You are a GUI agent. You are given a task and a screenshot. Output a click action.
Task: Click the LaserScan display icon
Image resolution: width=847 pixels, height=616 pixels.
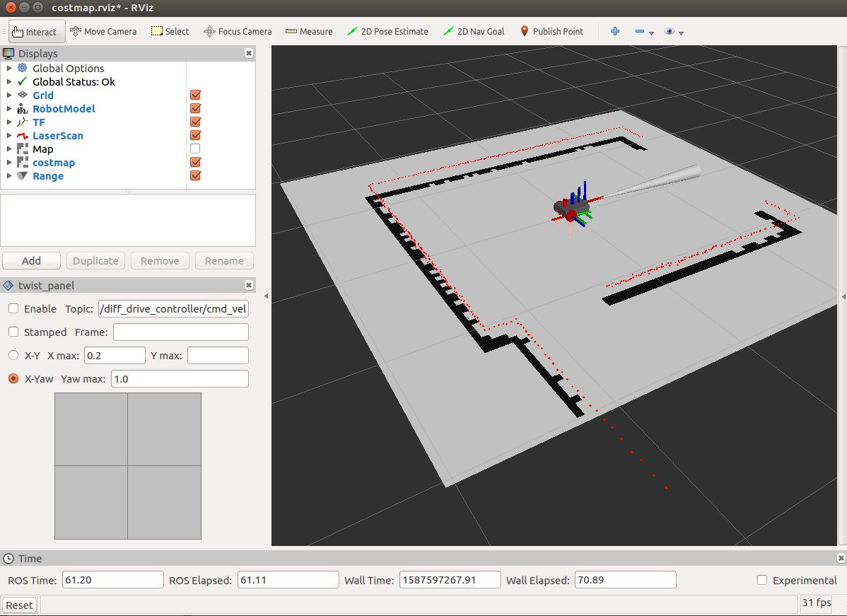tap(22, 136)
